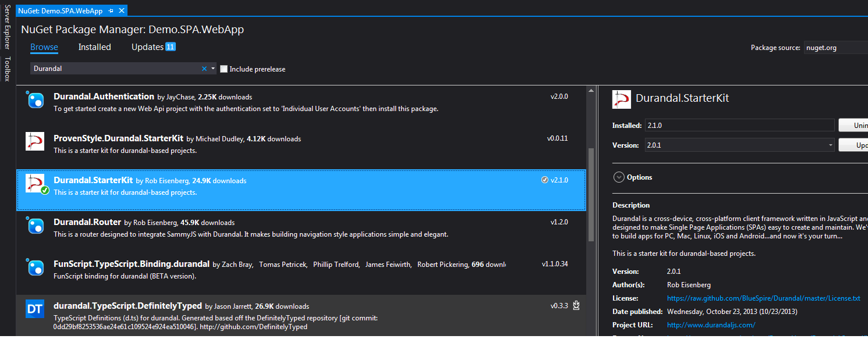Enable the Include prerelease checkbox
The image size is (868, 339).
[x=224, y=69]
